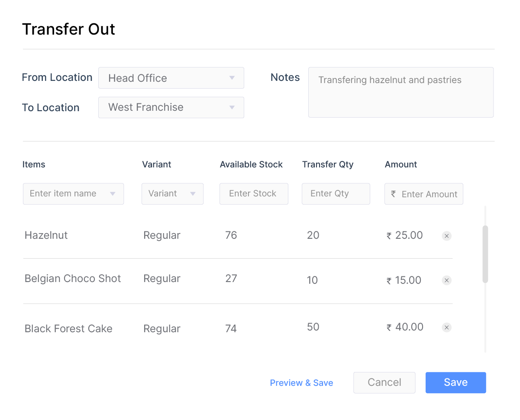The width and height of the screenshot is (520, 420).
Task: Click the Enter Amount input field
Action: click(x=429, y=194)
